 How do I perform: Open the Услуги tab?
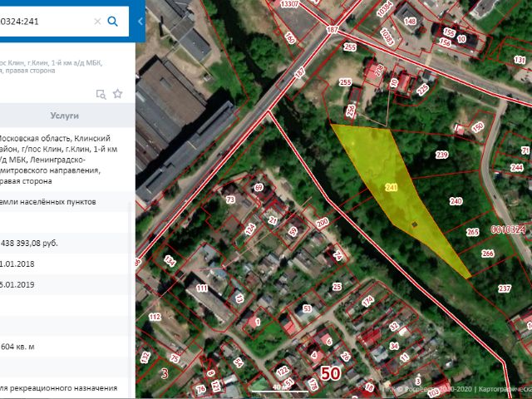[x=64, y=116]
